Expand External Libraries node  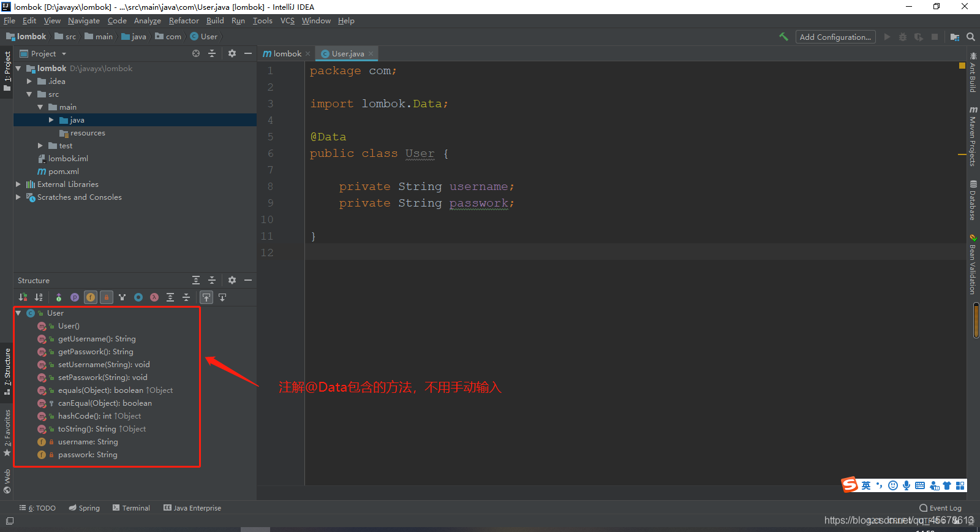(18, 184)
